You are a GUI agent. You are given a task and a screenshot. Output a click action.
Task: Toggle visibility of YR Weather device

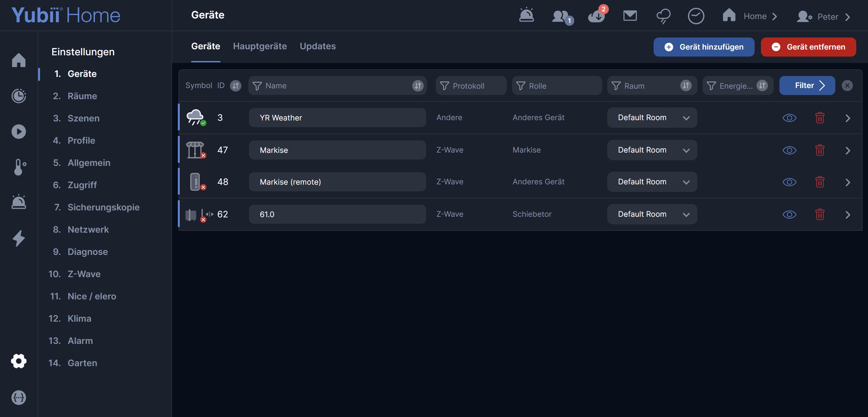click(x=789, y=118)
